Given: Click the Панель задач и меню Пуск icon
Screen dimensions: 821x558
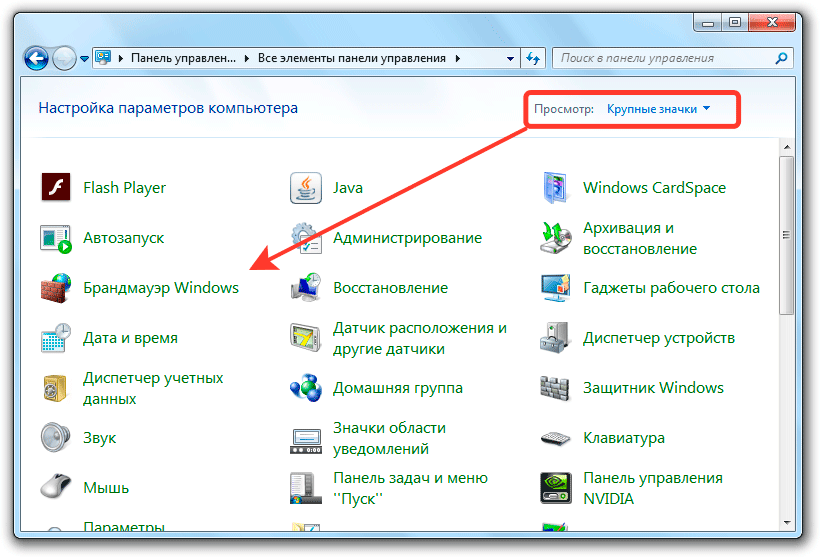Looking at the screenshot, I should click(306, 488).
